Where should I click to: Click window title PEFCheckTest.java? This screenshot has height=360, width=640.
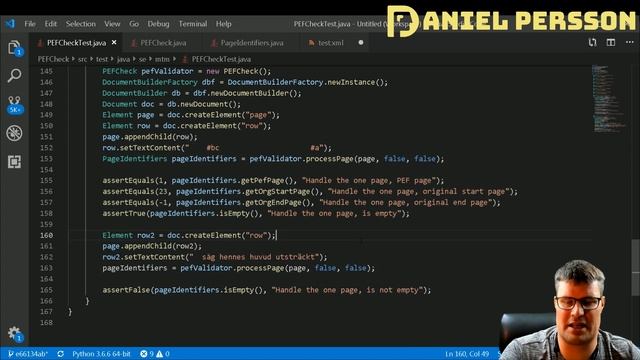(x=322, y=24)
